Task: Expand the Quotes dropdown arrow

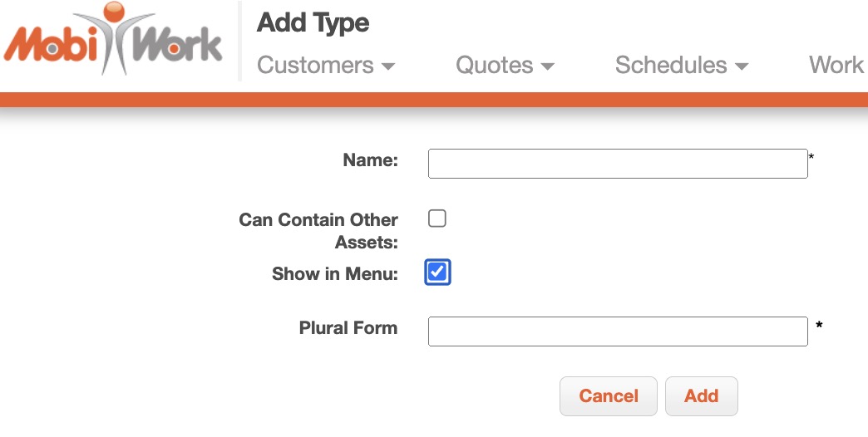Action: 547,66
